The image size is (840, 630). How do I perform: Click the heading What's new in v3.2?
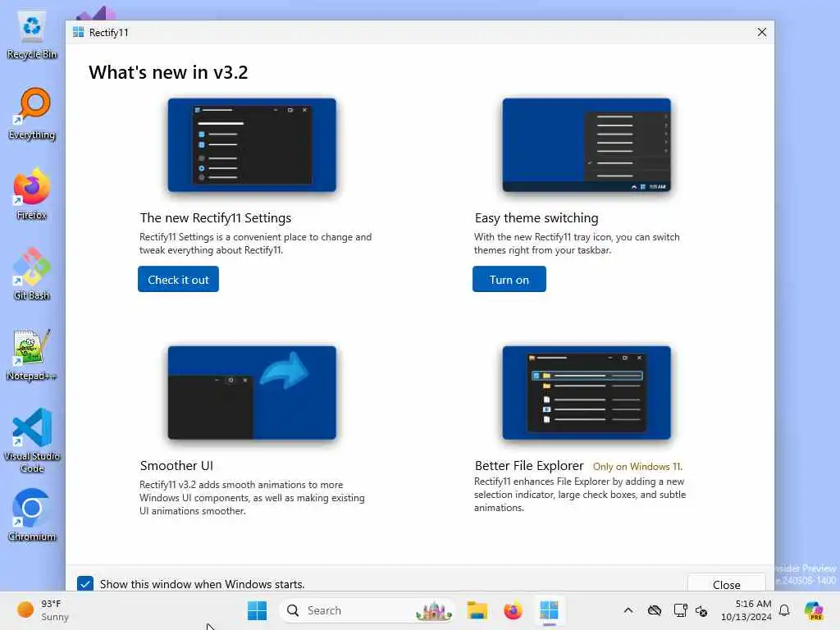point(168,72)
